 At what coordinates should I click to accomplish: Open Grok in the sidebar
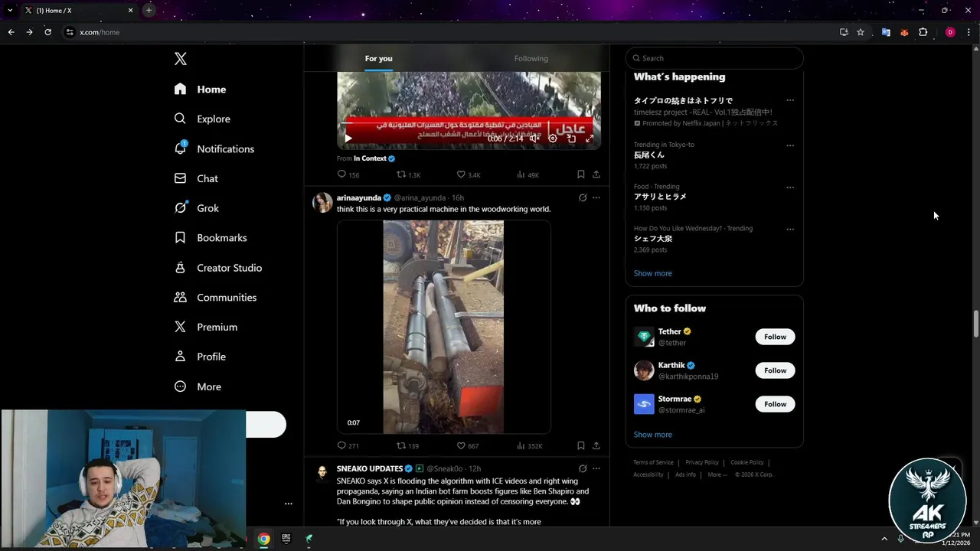[x=197, y=208]
